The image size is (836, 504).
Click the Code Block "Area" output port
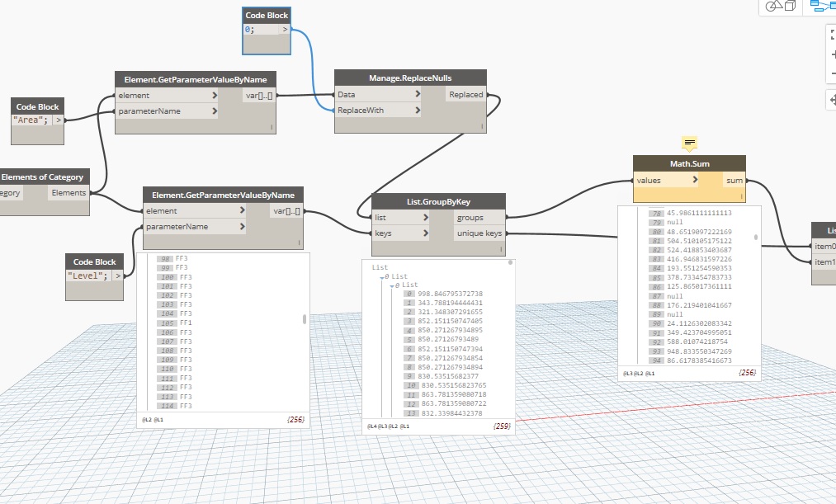pos(58,120)
